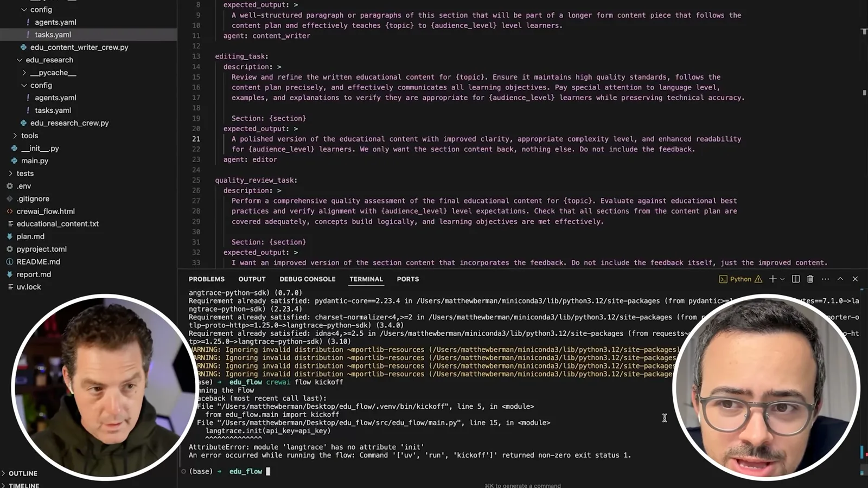Open the launch profile dropdown beside plus icon
This screenshot has width=868, height=488.
pos(782,279)
